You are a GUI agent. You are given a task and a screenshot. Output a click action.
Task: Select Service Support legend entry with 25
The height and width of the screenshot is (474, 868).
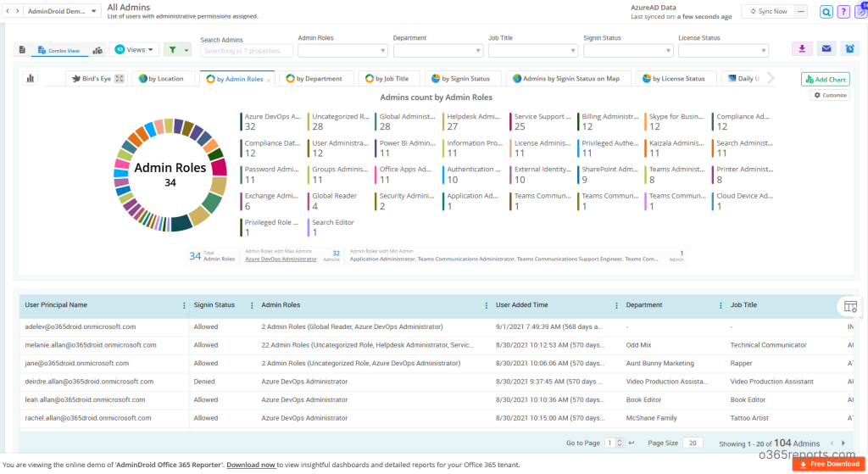541,122
